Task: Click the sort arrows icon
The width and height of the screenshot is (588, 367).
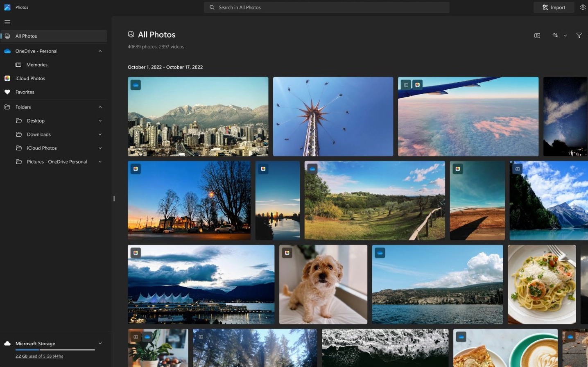Action: click(555, 36)
